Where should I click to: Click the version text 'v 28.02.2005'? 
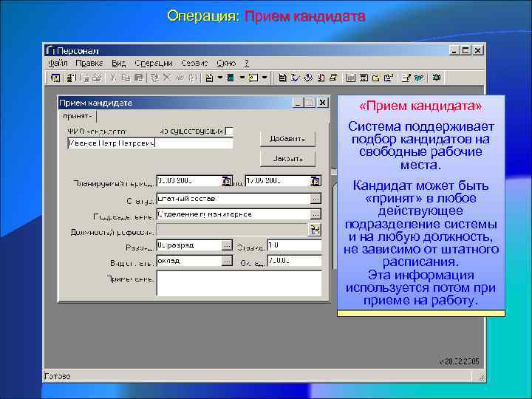[460, 361]
